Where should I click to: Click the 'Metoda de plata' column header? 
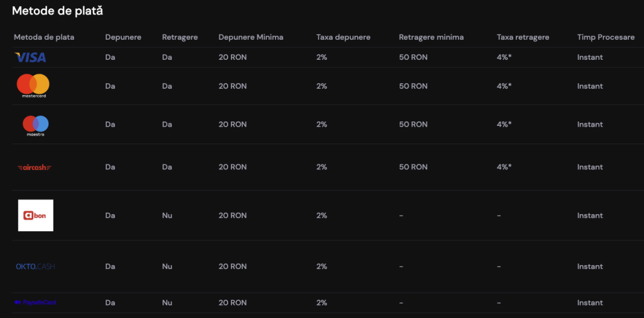pyautogui.click(x=44, y=37)
